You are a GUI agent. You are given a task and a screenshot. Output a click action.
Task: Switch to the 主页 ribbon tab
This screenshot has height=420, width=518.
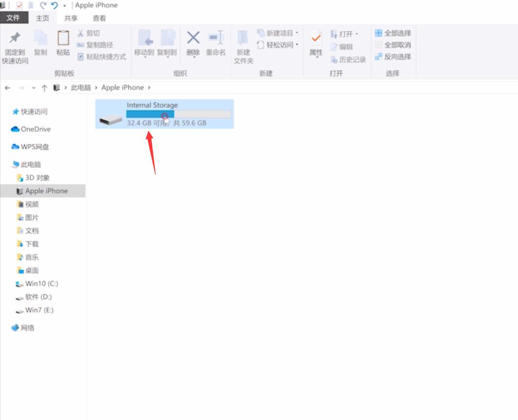tap(42, 18)
